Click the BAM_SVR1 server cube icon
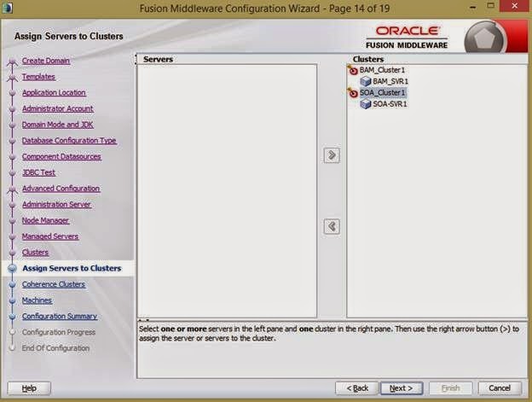532x402 pixels. click(x=366, y=81)
